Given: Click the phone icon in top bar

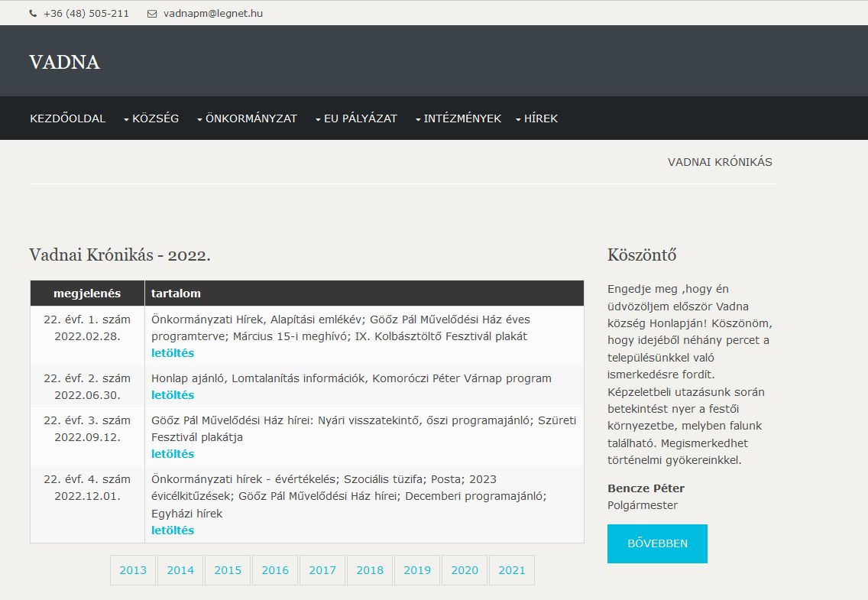Looking at the screenshot, I should [33, 14].
